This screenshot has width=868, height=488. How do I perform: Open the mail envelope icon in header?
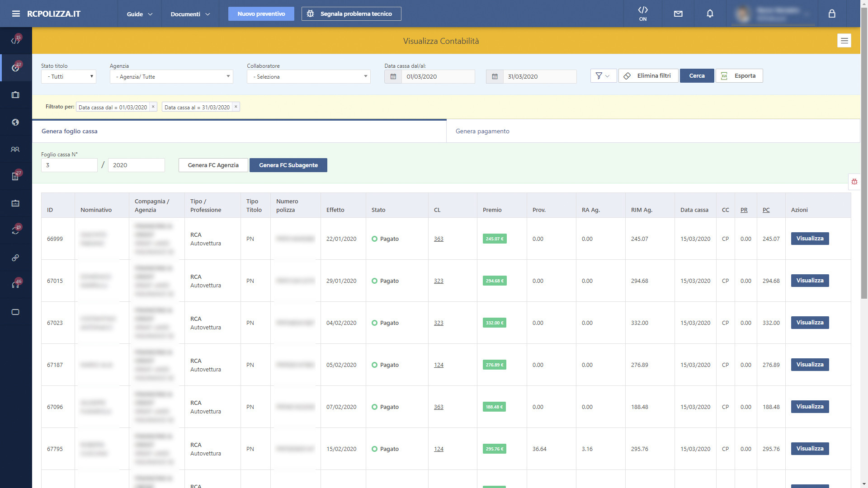pyautogui.click(x=678, y=14)
